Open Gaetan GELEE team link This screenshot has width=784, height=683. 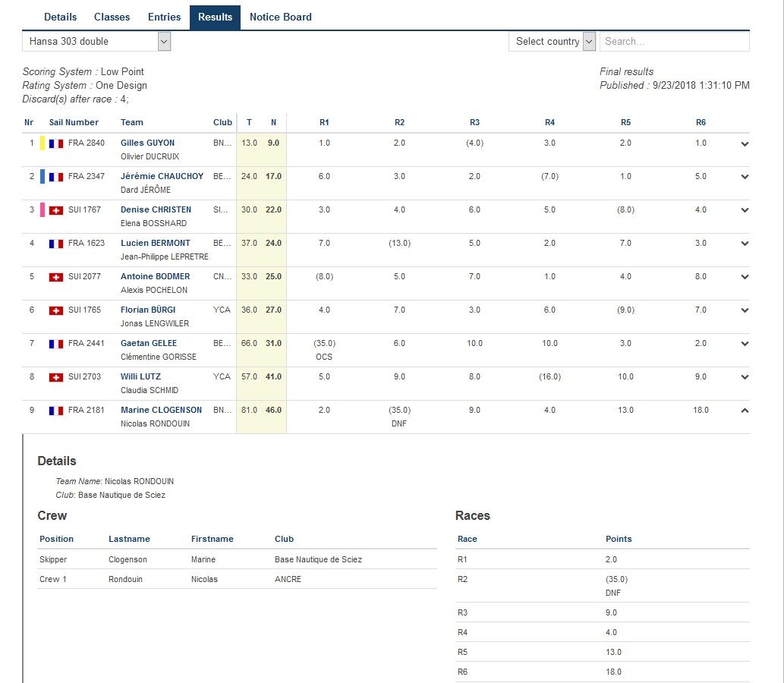(x=149, y=344)
